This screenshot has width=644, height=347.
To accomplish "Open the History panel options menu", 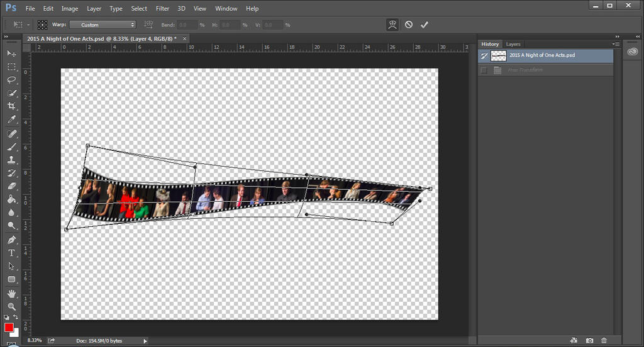I will click(615, 44).
